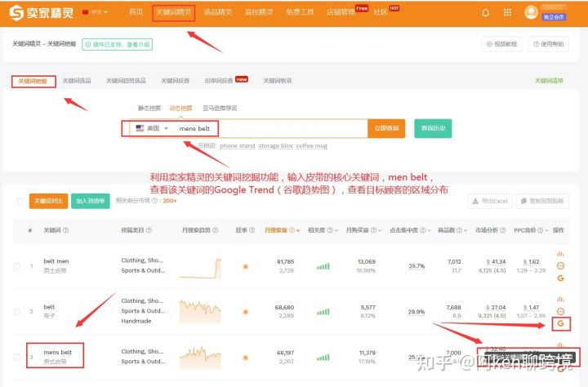Select 静态挖掘 search mode

149,109
